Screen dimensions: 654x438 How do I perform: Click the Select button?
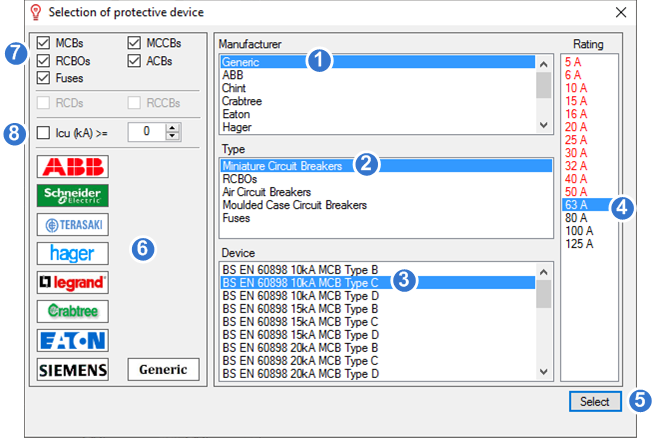595,401
